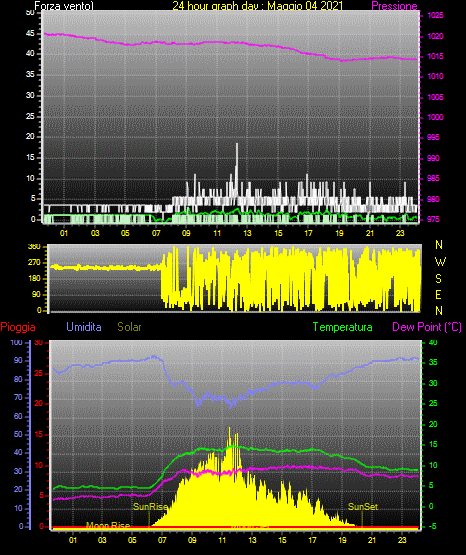Image resolution: width=466 pixels, height=555 pixels.
Task: Click the 990 value on pressure axis
Action: tap(433, 158)
